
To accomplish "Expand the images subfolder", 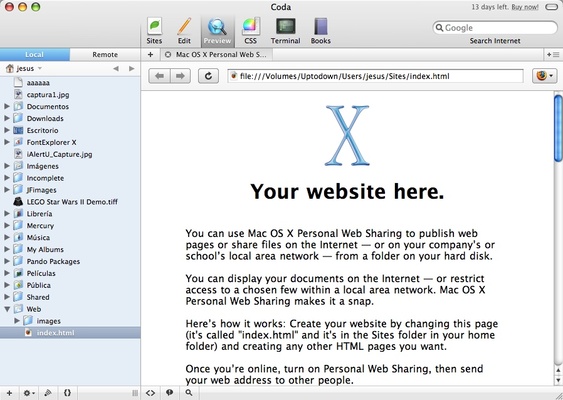I will click(x=17, y=321).
